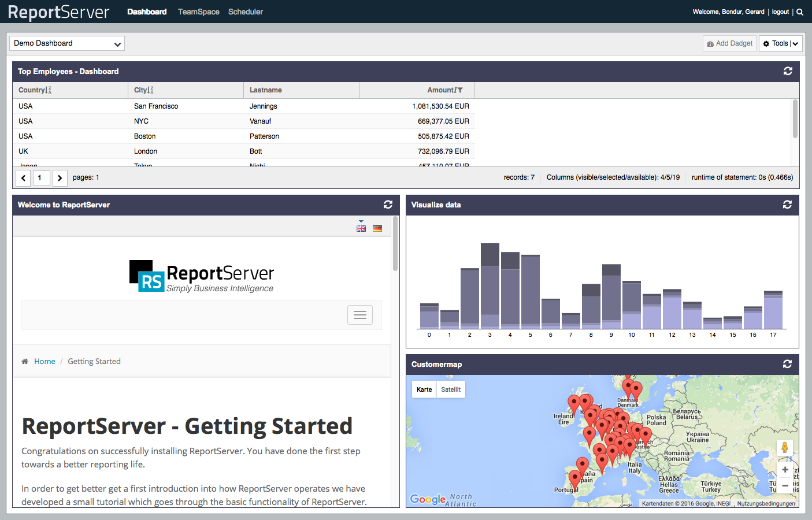Select the Vanauf lastname cell
Screen dimensions: 812x520
point(301,121)
